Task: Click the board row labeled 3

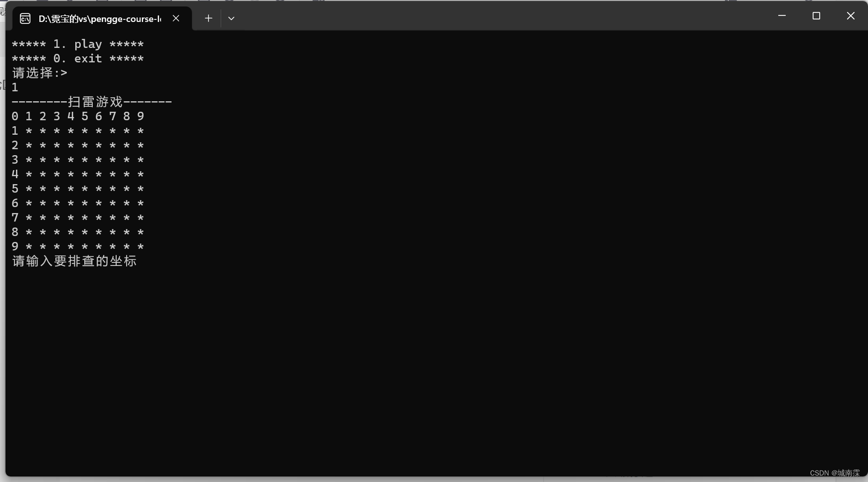Action: [x=78, y=160]
